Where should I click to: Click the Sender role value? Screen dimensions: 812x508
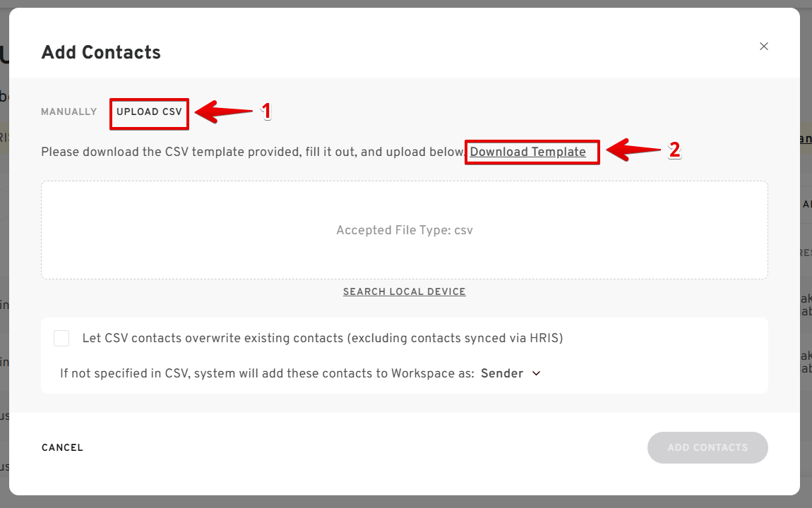click(501, 374)
